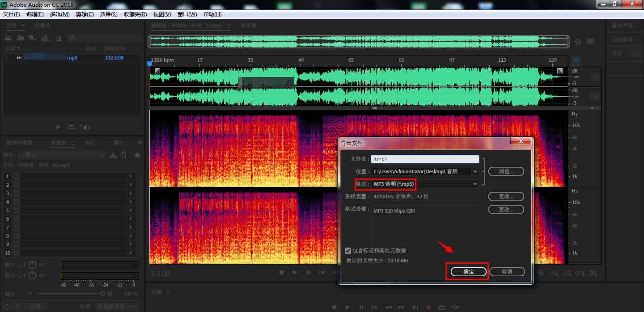The height and width of the screenshot is (312, 644).
Task: Click 取消 to cancel the export
Action: click(x=506, y=272)
